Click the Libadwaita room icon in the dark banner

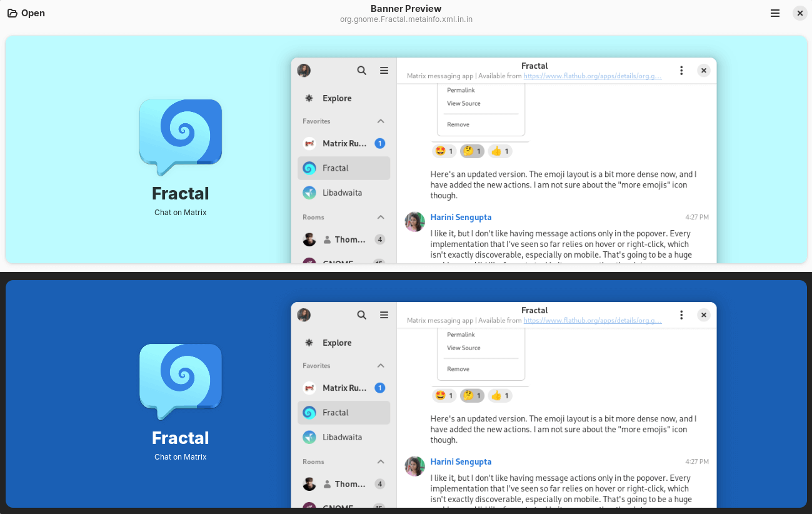click(309, 437)
